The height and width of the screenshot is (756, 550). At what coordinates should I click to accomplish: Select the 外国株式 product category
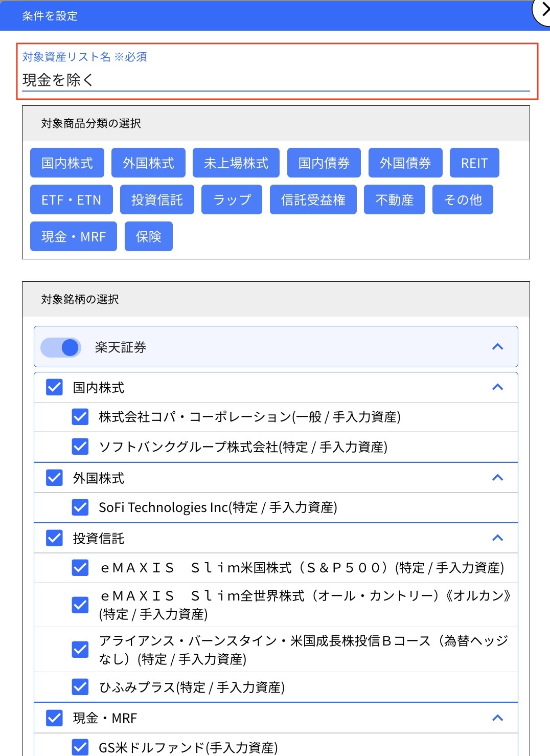click(x=148, y=163)
